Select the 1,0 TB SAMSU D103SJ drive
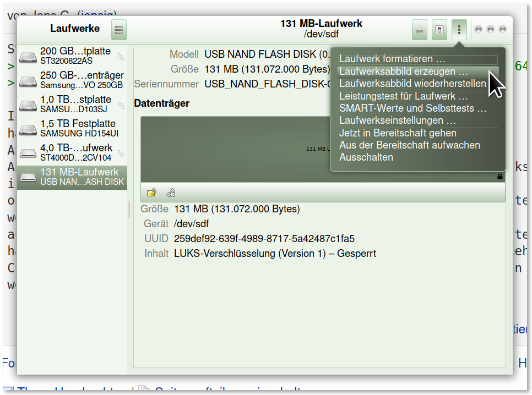 click(x=72, y=104)
